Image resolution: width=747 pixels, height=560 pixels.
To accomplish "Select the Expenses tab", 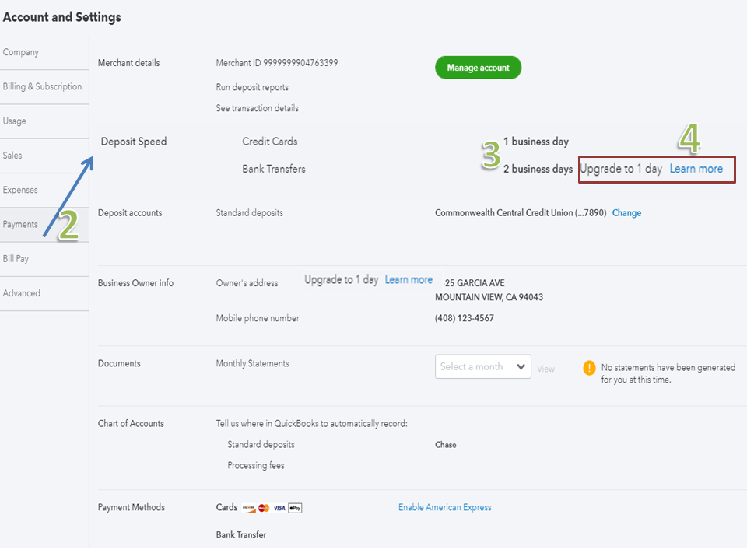I will pos(20,190).
